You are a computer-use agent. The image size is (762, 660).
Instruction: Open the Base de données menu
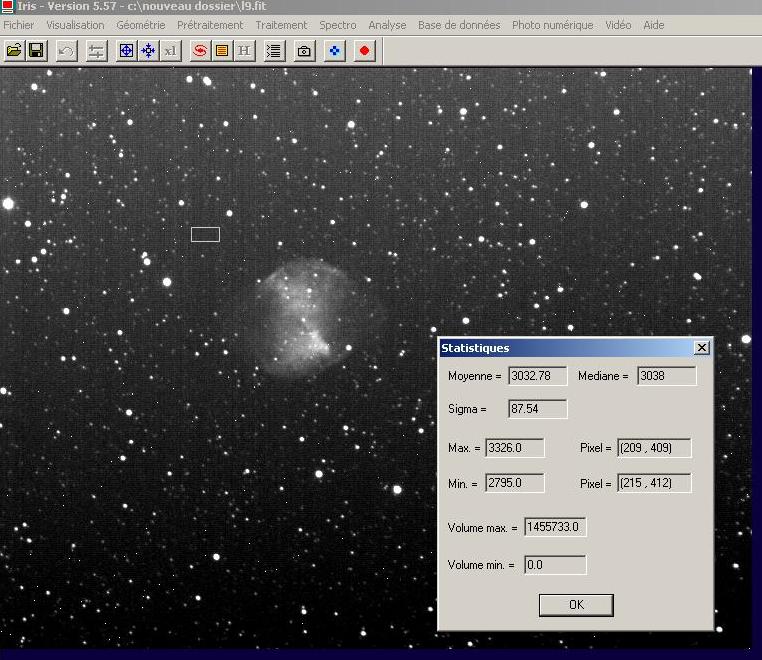458,25
